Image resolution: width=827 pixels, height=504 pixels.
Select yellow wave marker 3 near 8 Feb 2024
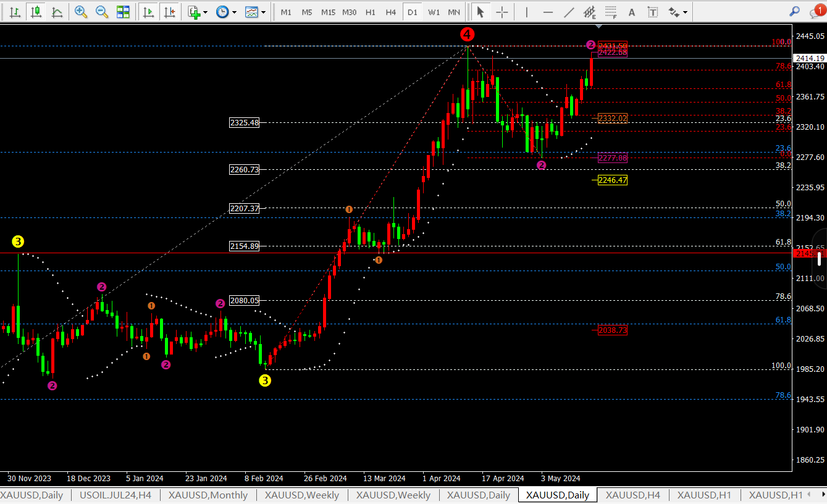click(x=265, y=380)
